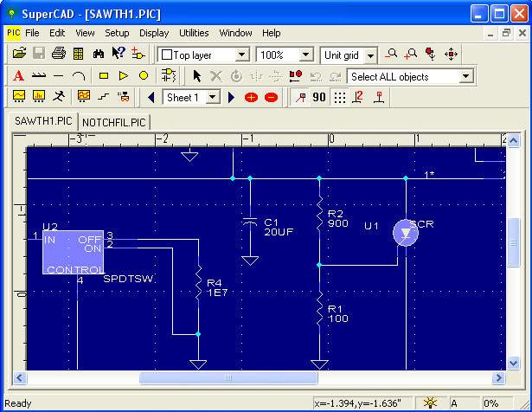The width and height of the screenshot is (532, 412).
Task: Click the vertical scrollbar down arrow
Action: pos(514,364)
